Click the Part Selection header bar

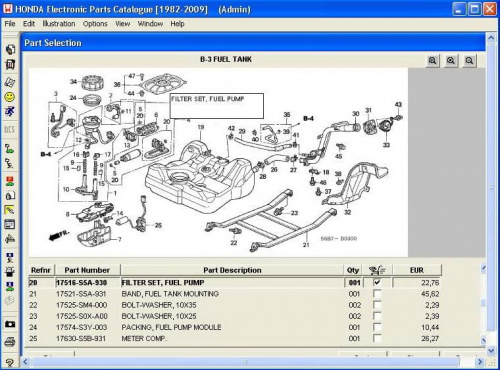(253, 43)
